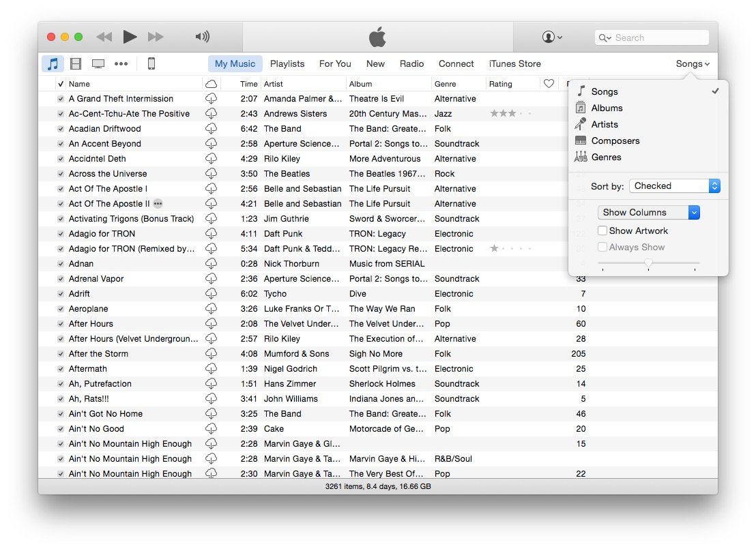756x549 pixels.
Task: Switch to the Movies filmstrip icon
Action: (x=76, y=63)
